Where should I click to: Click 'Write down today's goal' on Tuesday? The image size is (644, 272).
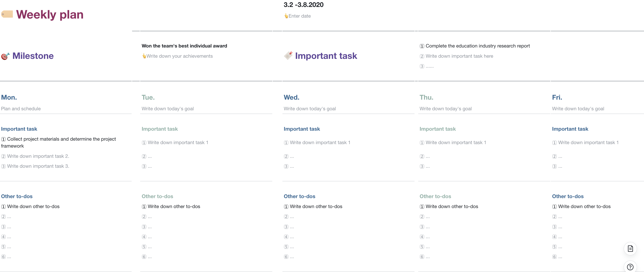(x=167, y=108)
